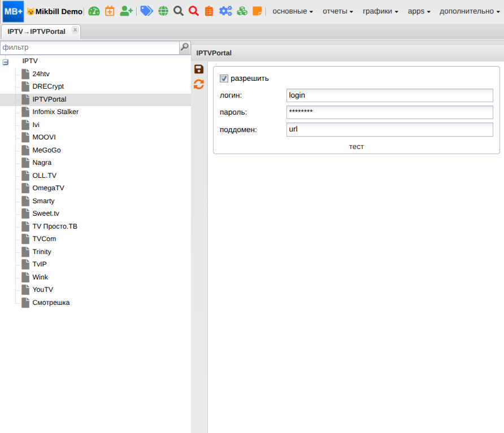The height and width of the screenshot is (433, 504).
Task: Select Ivi in the tree
Action: pyautogui.click(x=36, y=125)
